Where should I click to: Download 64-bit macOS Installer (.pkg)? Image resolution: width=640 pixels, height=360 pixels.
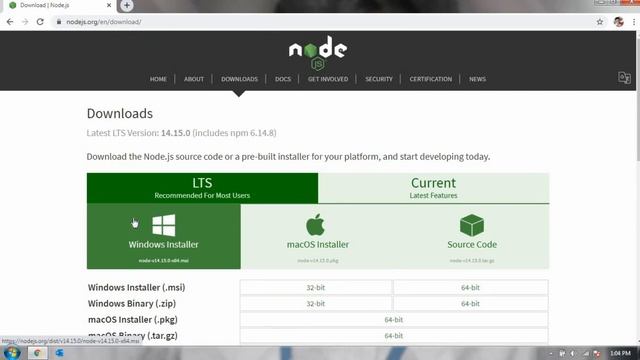point(394,320)
